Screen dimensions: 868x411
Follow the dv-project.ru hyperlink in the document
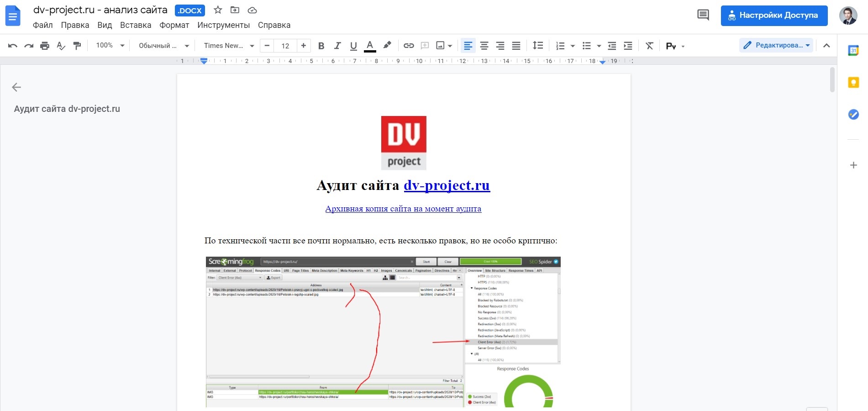[447, 185]
